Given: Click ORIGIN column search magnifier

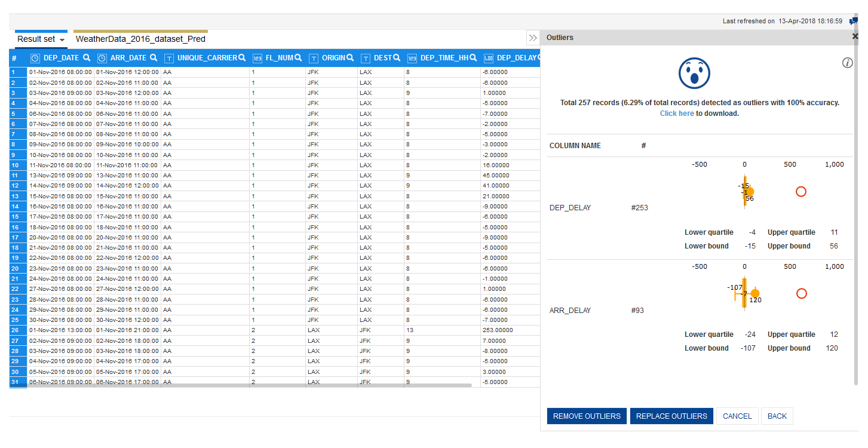Looking at the screenshot, I should click(350, 58).
